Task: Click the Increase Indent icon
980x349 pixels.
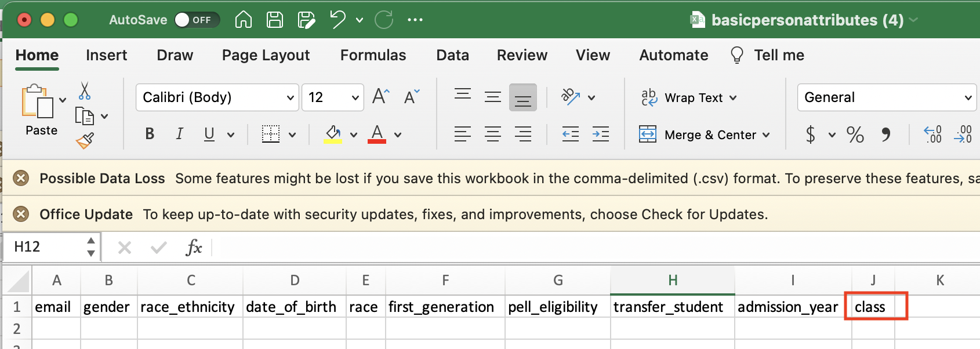Action: [x=601, y=134]
